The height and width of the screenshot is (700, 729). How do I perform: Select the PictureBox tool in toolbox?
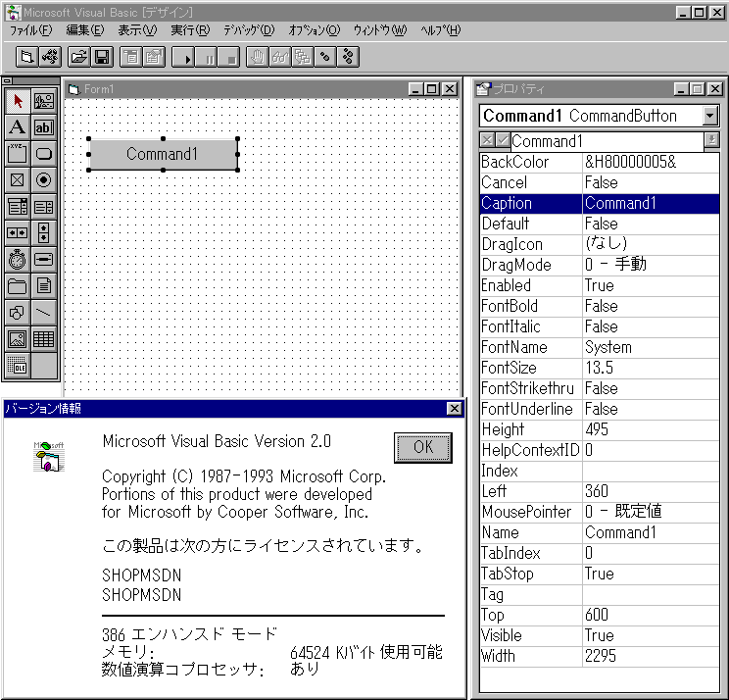pyautogui.click(x=44, y=101)
